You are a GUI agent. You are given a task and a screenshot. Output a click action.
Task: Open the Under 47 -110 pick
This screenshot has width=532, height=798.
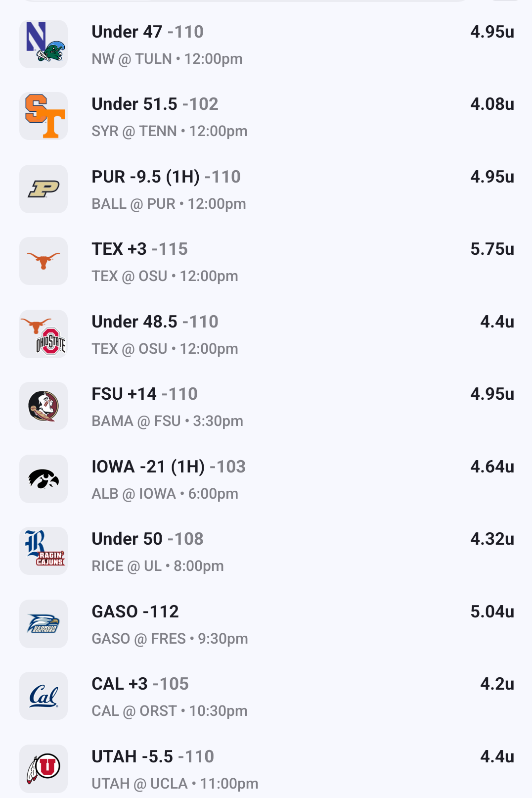point(147,32)
